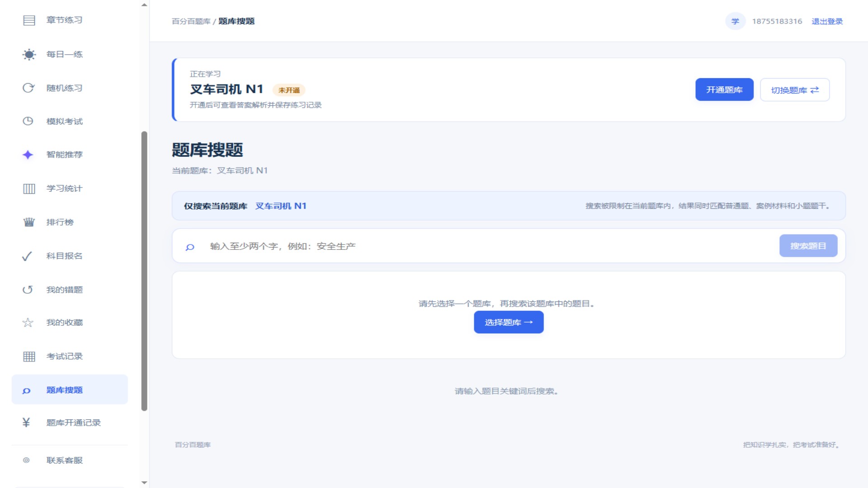
Task: Click the 当前题库：叉车司机 N1 subtitle
Action: point(220,171)
